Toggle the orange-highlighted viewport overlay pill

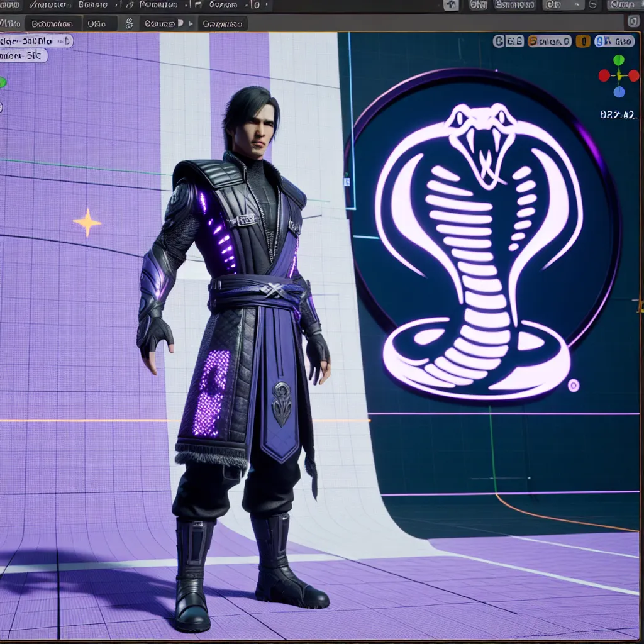click(x=550, y=42)
